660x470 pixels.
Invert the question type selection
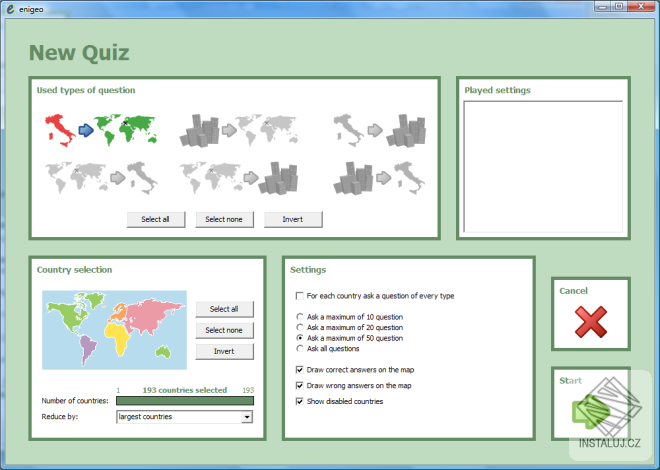coord(293,219)
